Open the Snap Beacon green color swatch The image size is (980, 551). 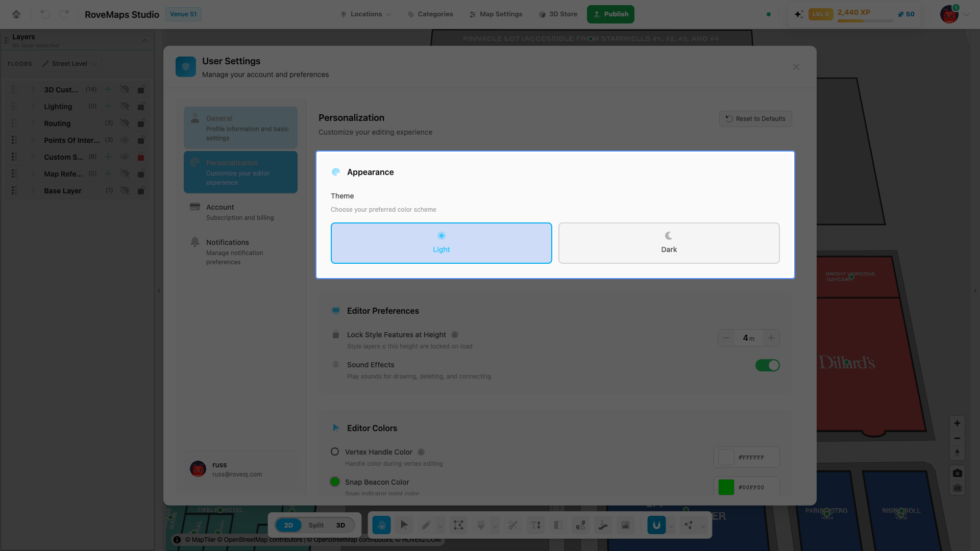pos(726,487)
